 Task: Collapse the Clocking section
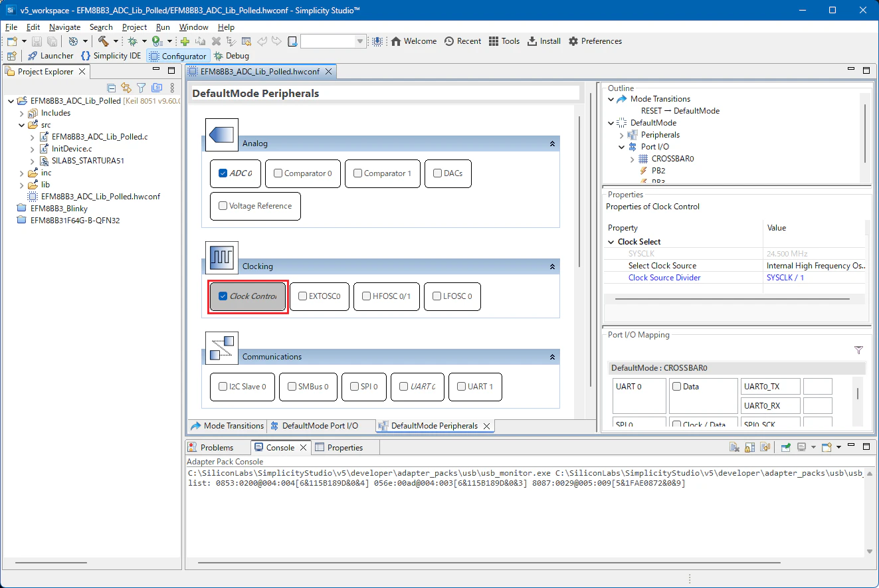pos(552,266)
